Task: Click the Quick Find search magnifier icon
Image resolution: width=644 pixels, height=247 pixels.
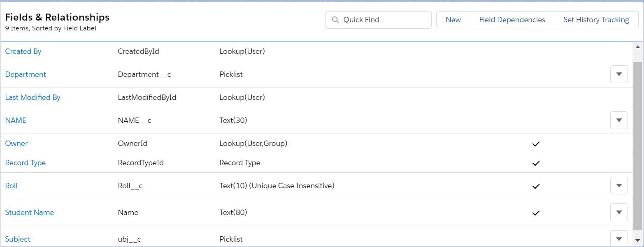Action: coord(335,20)
